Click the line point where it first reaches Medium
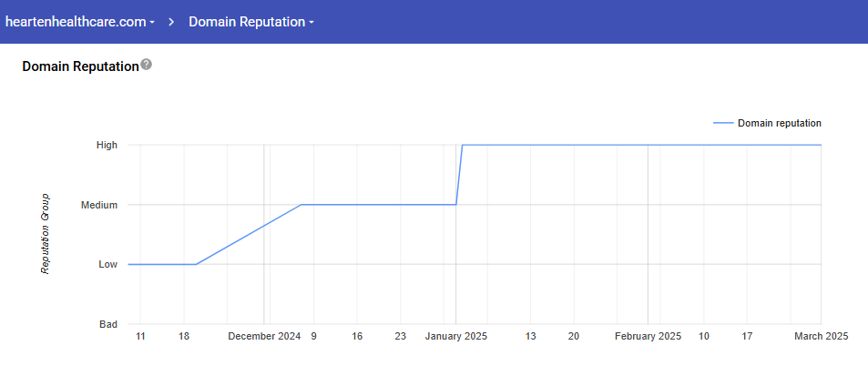Image resolution: width=868 pixels, height=376 pixels. [301, 205]
